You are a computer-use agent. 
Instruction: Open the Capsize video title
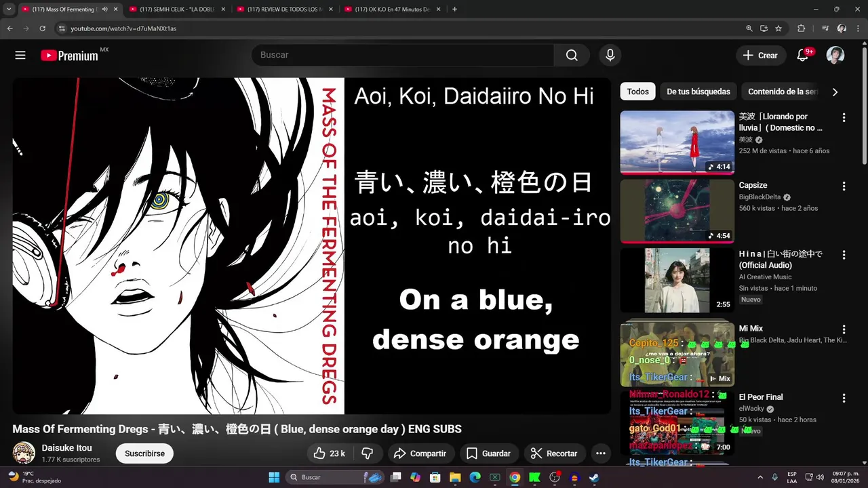pyautogui.click(x=753, y=185)
